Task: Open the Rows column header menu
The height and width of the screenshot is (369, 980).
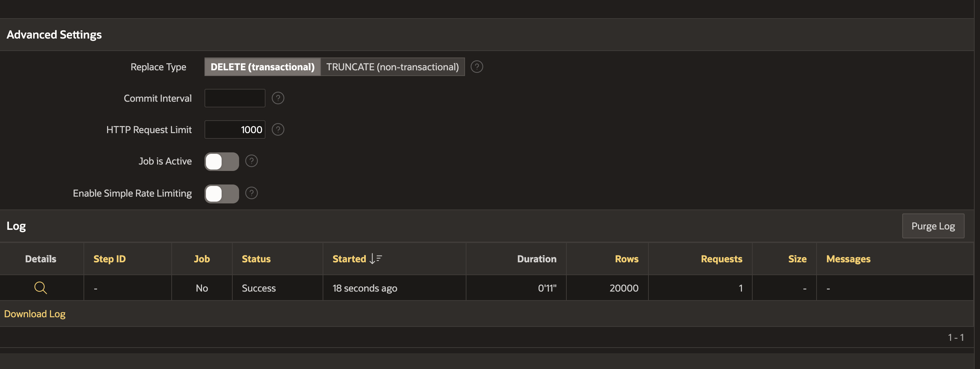Action: (x=626, y=259)
